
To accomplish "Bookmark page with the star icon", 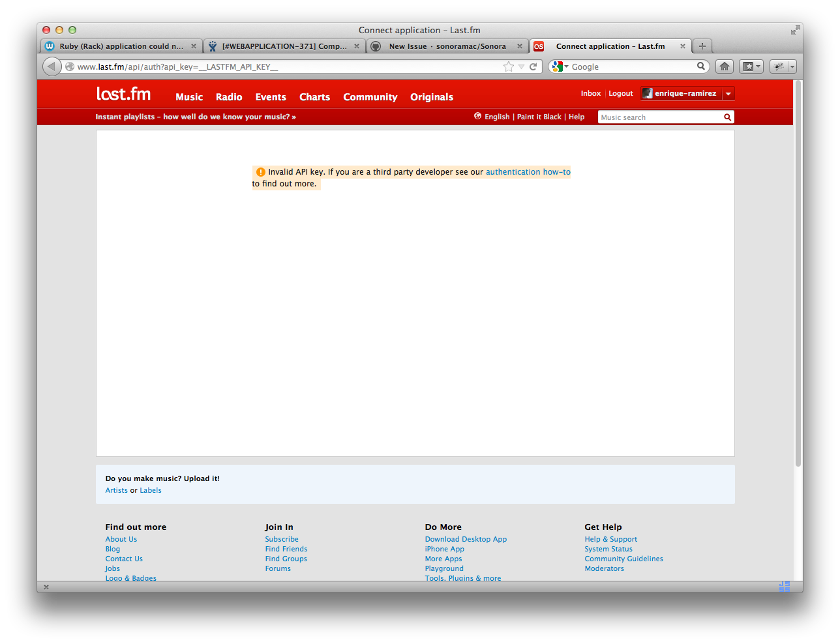I will [509, 66].
